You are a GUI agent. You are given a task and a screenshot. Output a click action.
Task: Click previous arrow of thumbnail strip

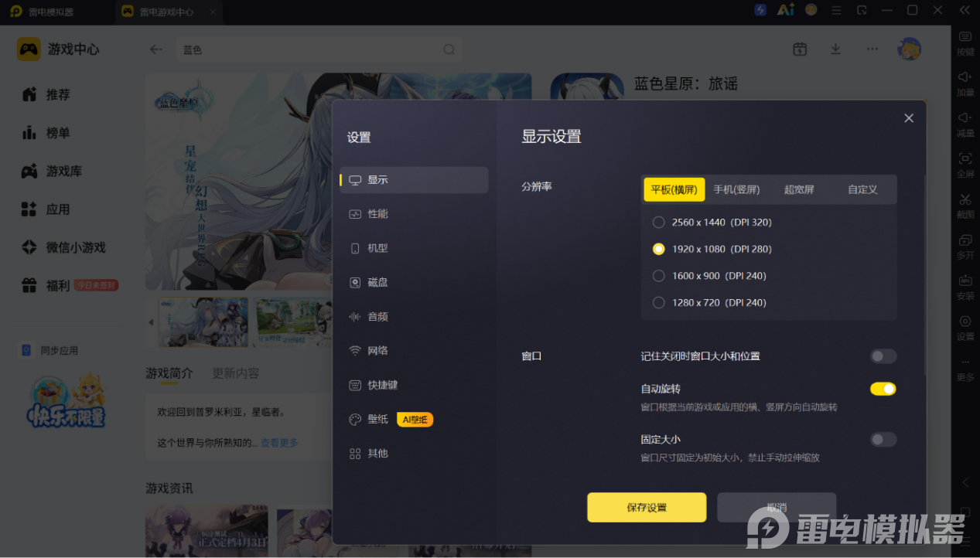click(x=151, y=322)
